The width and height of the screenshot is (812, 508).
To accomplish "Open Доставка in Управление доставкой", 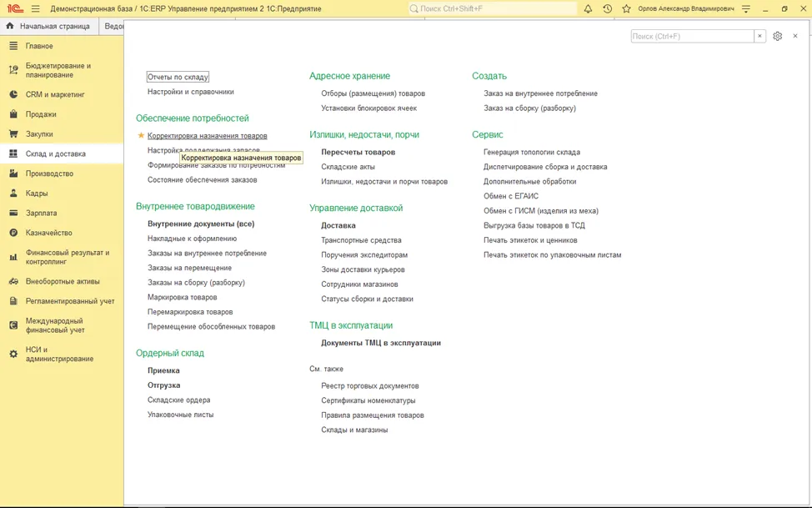I will tap(338, 225).
